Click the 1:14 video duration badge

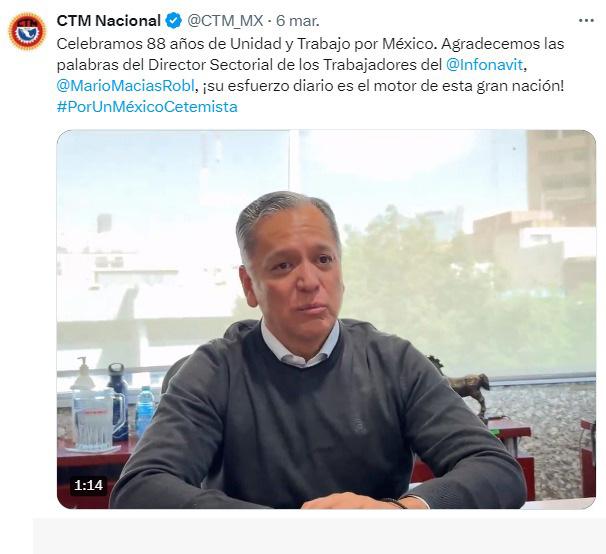click(89, 485)
